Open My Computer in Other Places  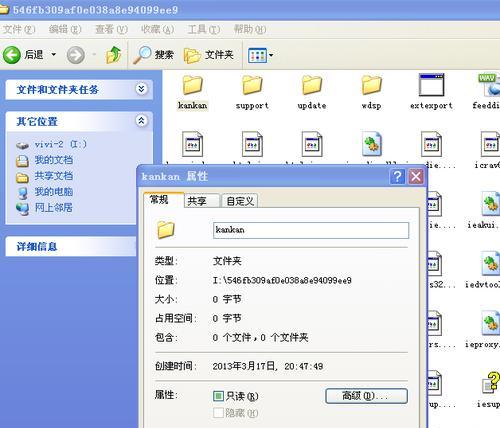[x=53, y=192]
